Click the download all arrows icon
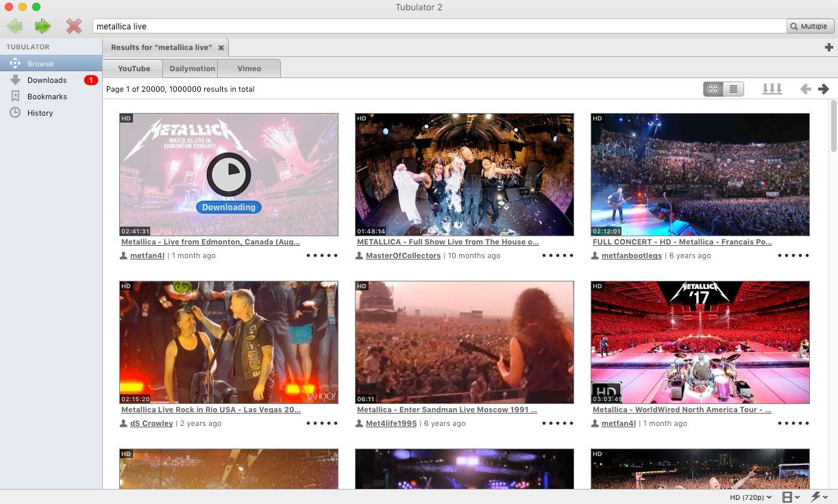 772,89
